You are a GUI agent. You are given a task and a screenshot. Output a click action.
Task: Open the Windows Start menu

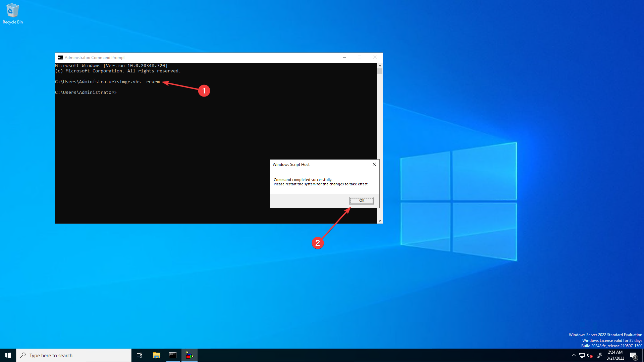point(8,355)
